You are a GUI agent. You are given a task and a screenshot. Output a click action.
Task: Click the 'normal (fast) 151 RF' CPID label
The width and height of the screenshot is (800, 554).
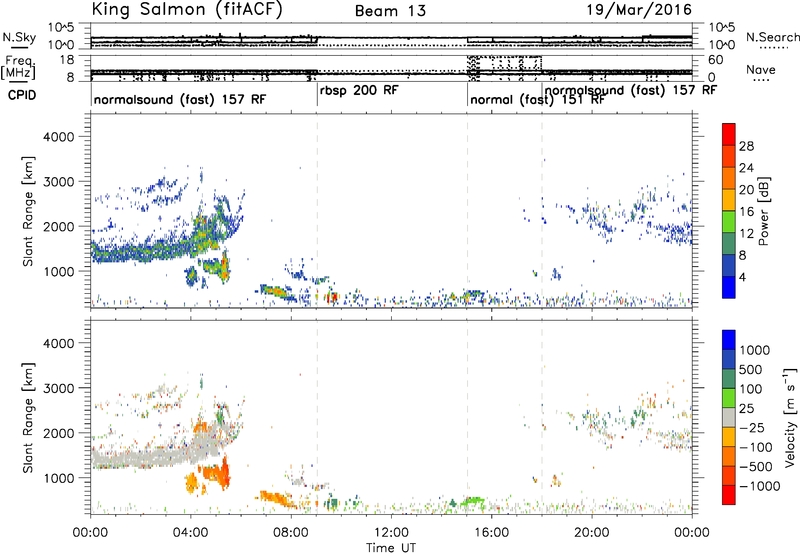pos(537,99)
